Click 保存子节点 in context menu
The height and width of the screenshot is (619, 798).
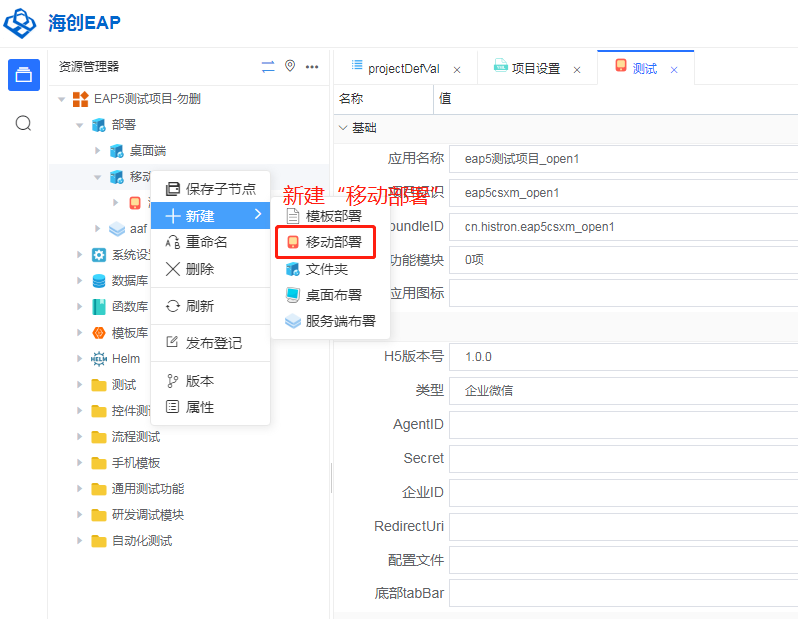[x=220, y=189]
